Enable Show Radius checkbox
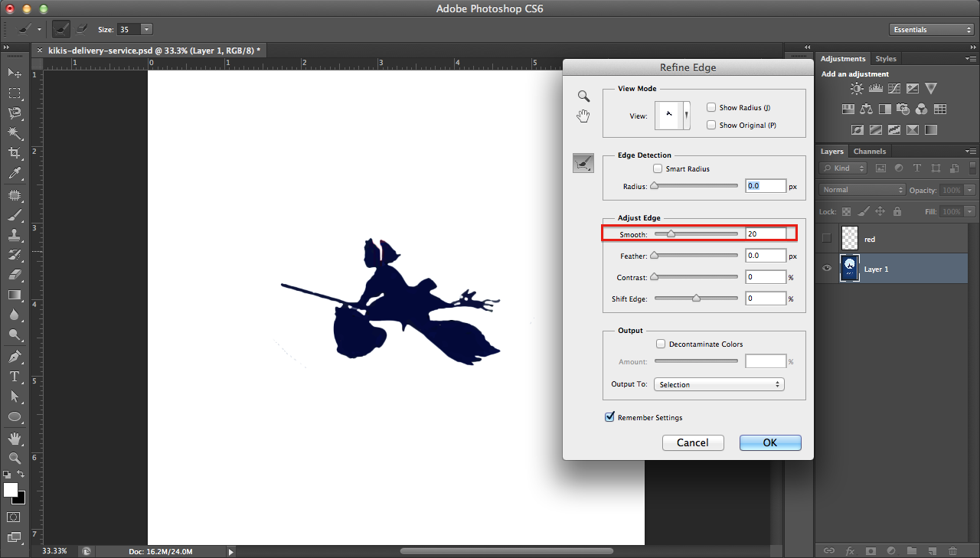Image resolution: width=980 pixels, height=558 pixels. tap(711, 108)
